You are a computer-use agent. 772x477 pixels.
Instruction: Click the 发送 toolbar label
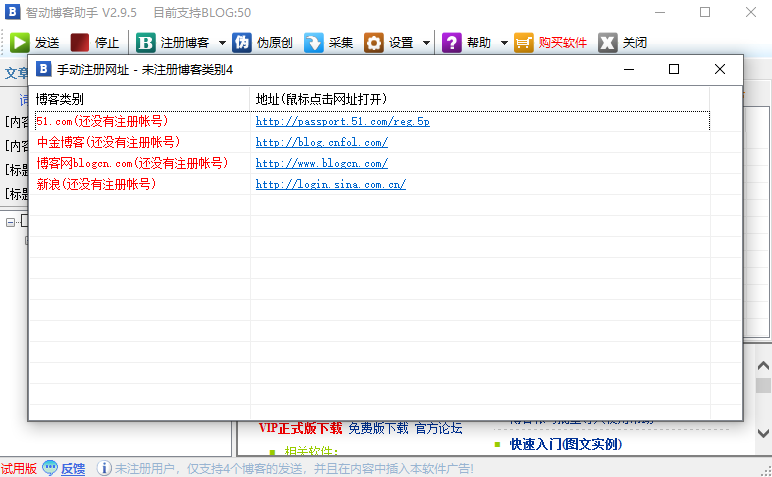47,43
